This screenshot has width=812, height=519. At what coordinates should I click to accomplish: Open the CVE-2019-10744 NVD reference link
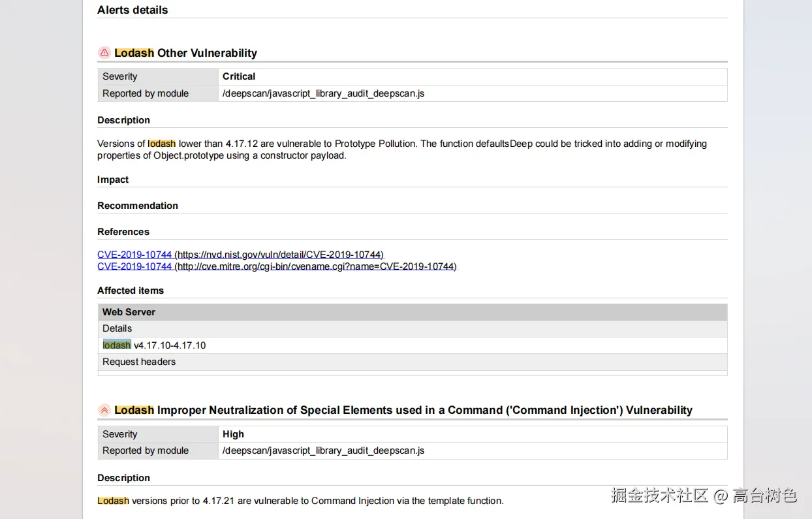click(240, 255)
